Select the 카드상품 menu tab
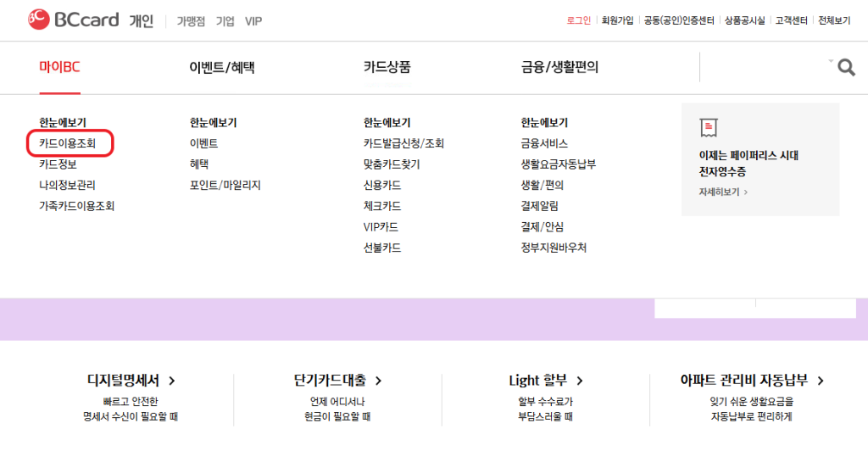868x462 pixels. pyautogui.click(x=387, y=67)
